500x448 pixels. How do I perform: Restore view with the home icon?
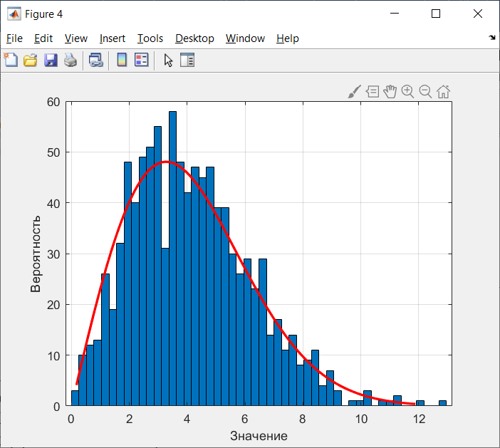click(x=443, y=92)
